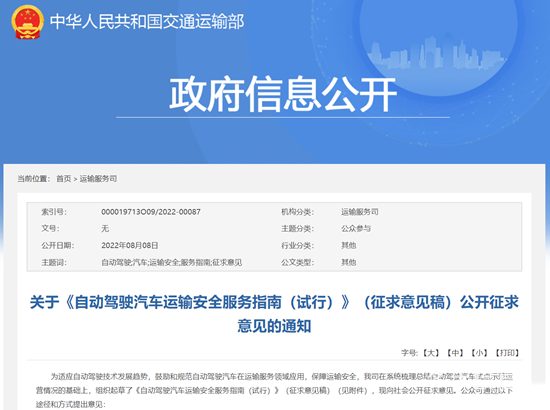Click the 行业分类 value 其他
This screenshot has height=410, width=550.
(x=349, y=246)
